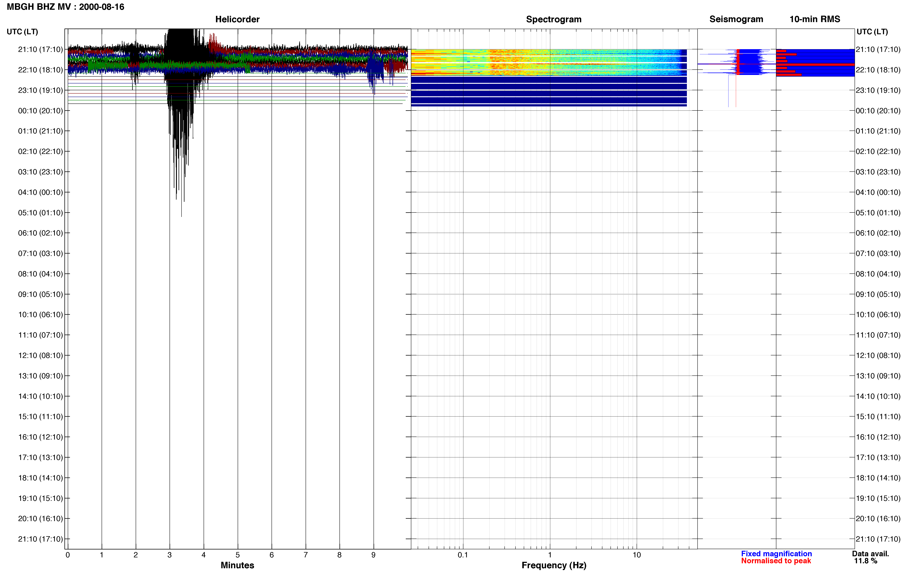924x578 pixels.
Task: Click left time label '12:10 (08:10)'
Action: pos(41,356)
